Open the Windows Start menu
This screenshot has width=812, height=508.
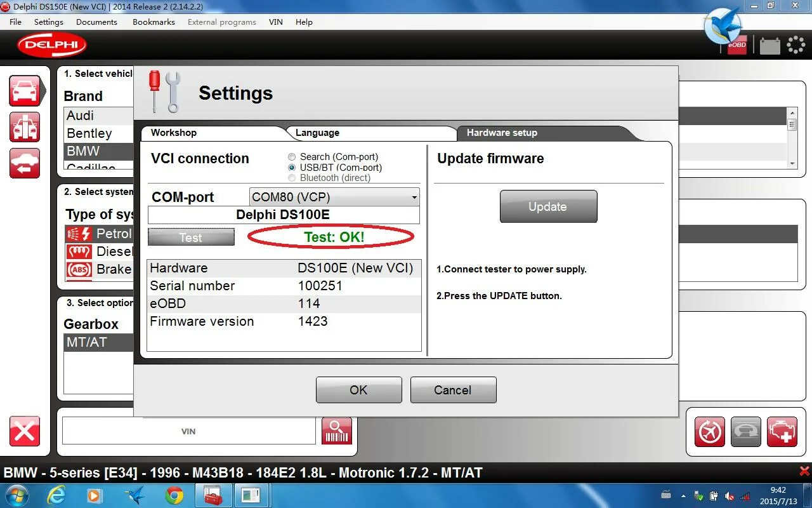coord(17,495)
